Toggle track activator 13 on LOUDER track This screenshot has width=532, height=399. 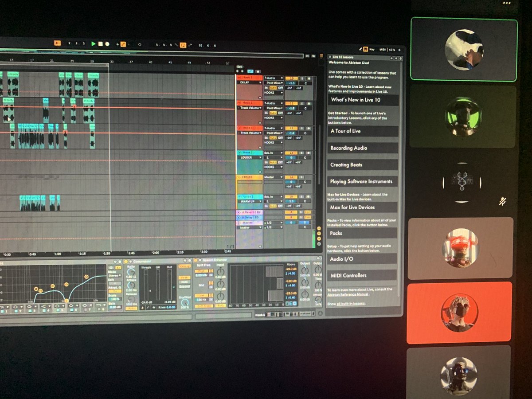[291, 153]
